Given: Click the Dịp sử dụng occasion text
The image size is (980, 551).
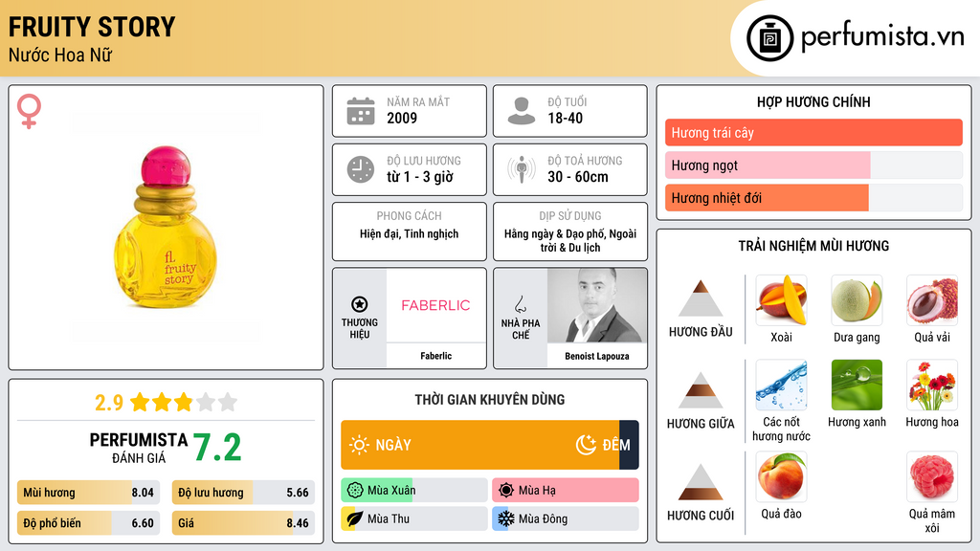Looking at the screenshot, I should pos(570,240).
